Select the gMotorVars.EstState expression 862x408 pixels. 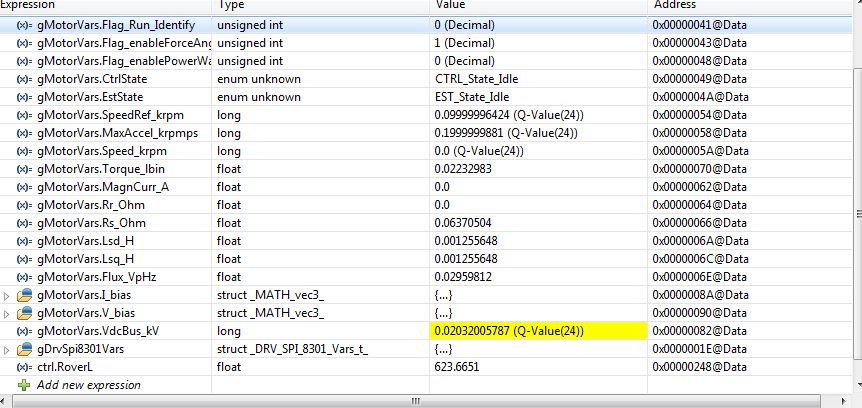(x=90, y=97)
